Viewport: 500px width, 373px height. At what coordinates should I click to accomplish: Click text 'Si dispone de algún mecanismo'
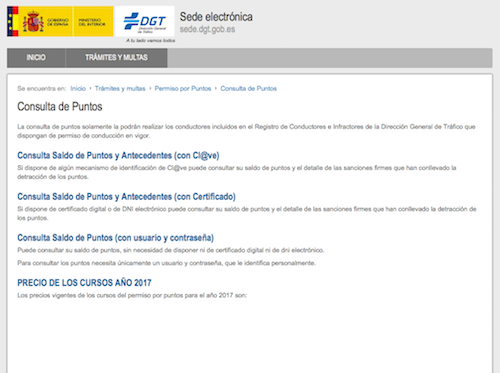[x=237, y=172]
